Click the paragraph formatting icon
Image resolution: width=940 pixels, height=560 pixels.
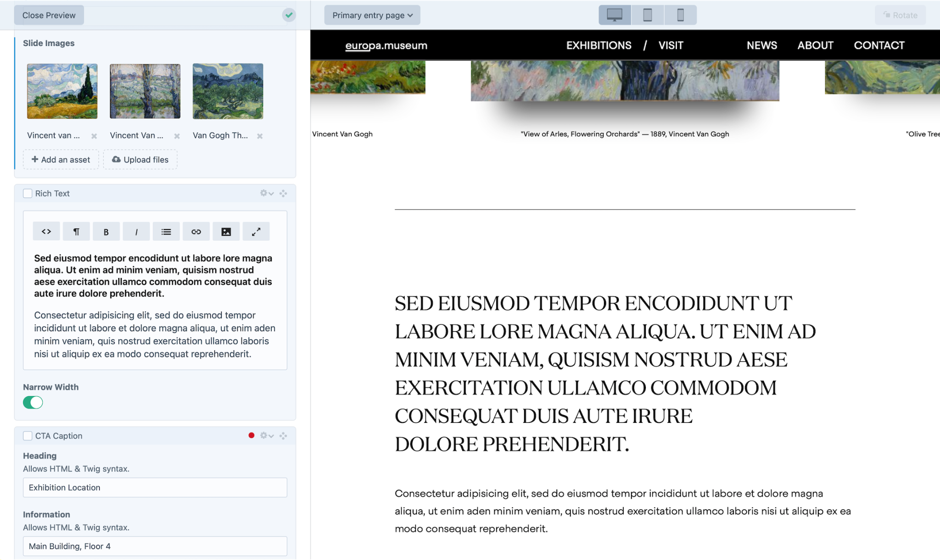[x=76, y=231]
